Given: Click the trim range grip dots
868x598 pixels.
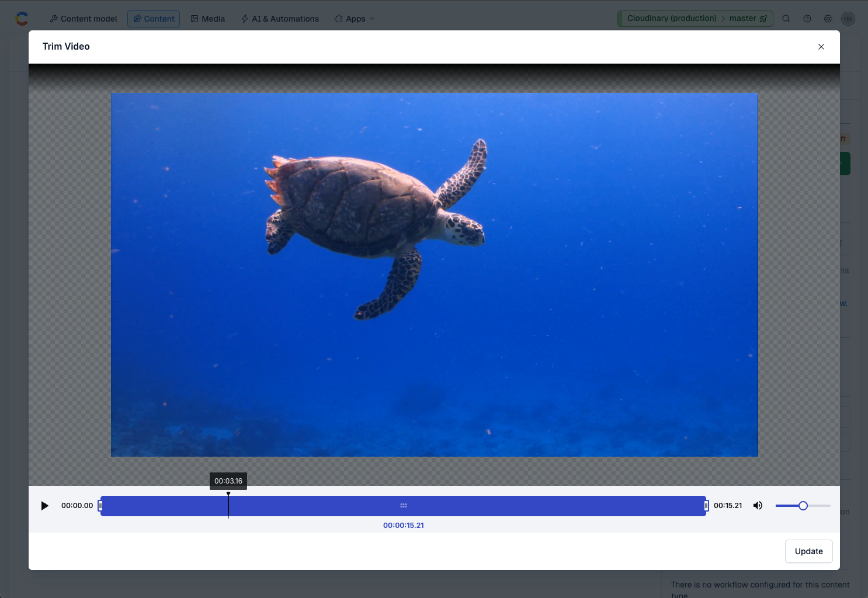Looking at the screenshot, I should click(x=404, y=506).
